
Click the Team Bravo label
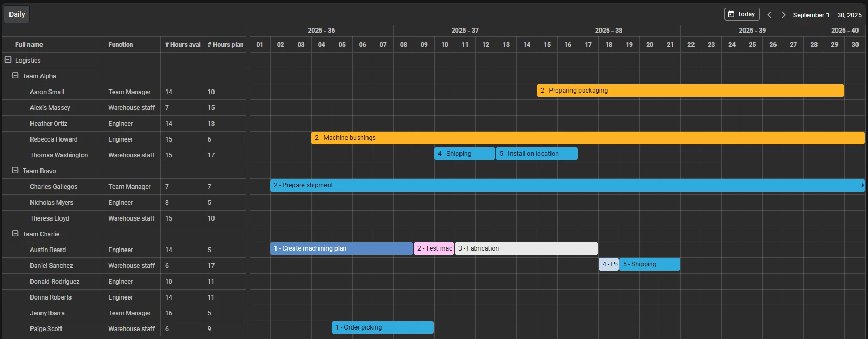(39, 171)
